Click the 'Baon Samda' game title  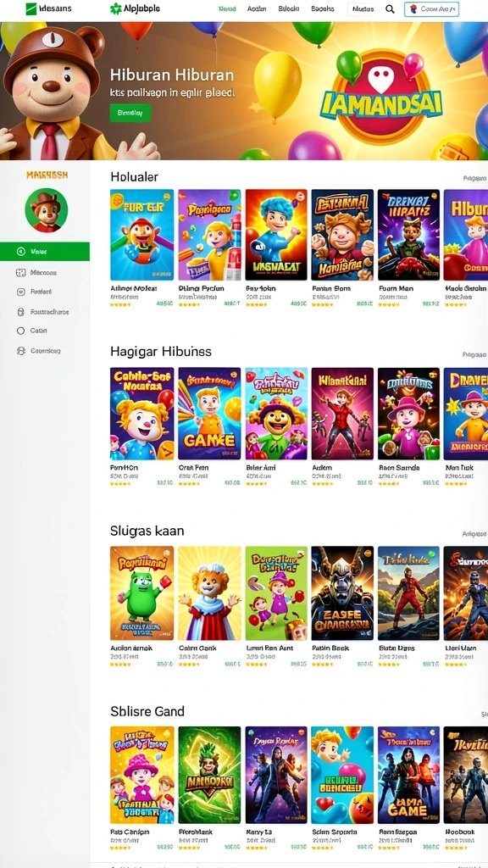pyautogui.click(x=399, y=468)
